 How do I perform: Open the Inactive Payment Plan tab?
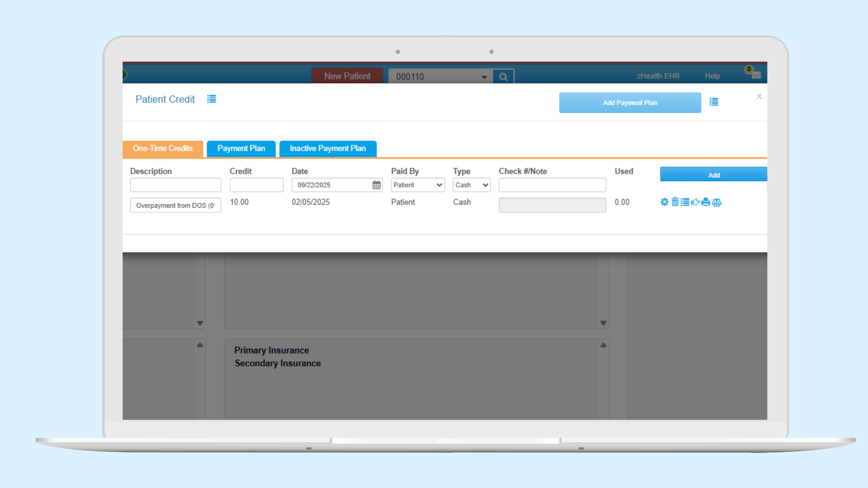[x=327, y=148]
